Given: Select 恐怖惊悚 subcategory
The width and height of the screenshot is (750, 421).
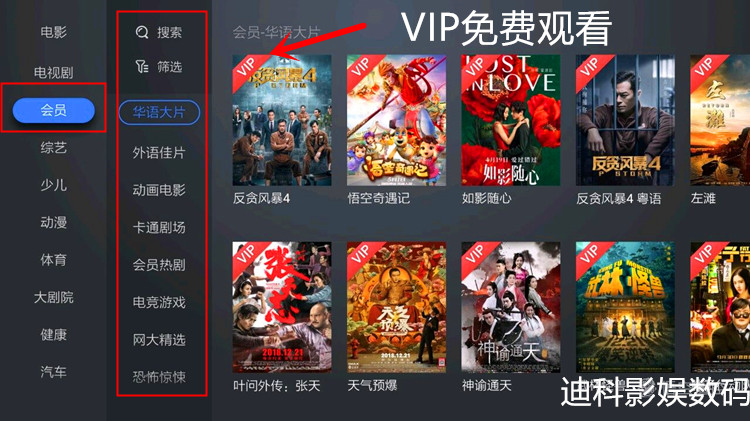Looking at the screenshot, I should coord(159,377).
